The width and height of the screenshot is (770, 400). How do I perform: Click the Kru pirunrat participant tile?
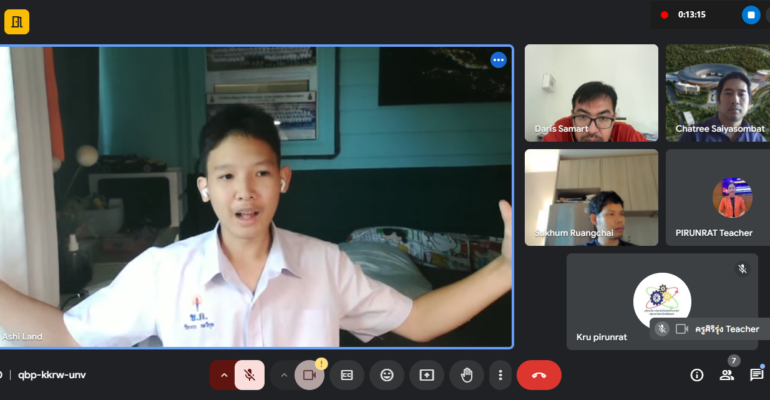[661, 300]
